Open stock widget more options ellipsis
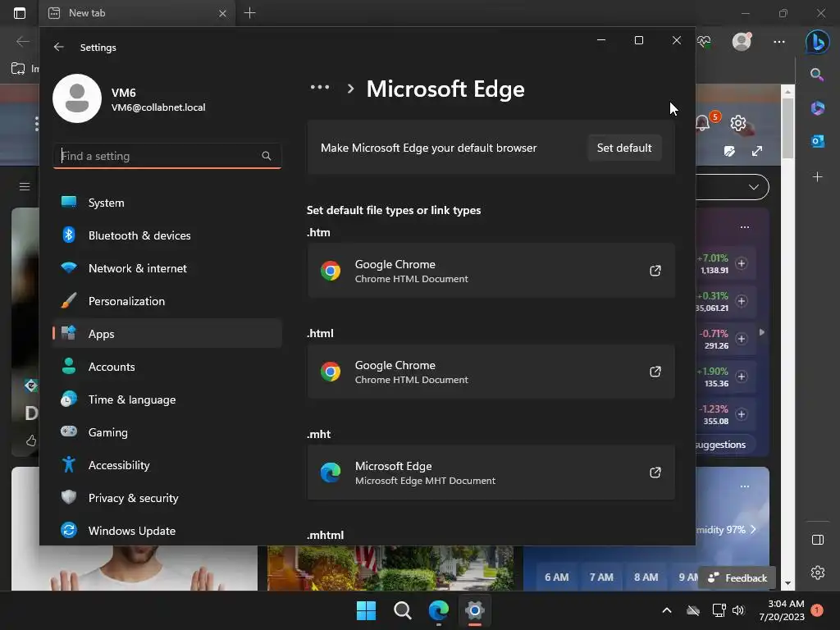 tap(745, 227)
